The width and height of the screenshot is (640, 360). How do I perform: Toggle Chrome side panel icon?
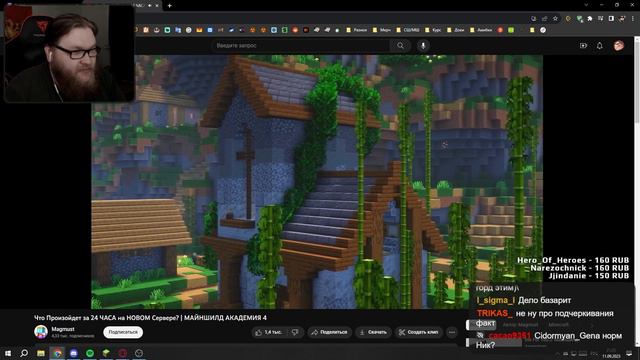(611, 18)
